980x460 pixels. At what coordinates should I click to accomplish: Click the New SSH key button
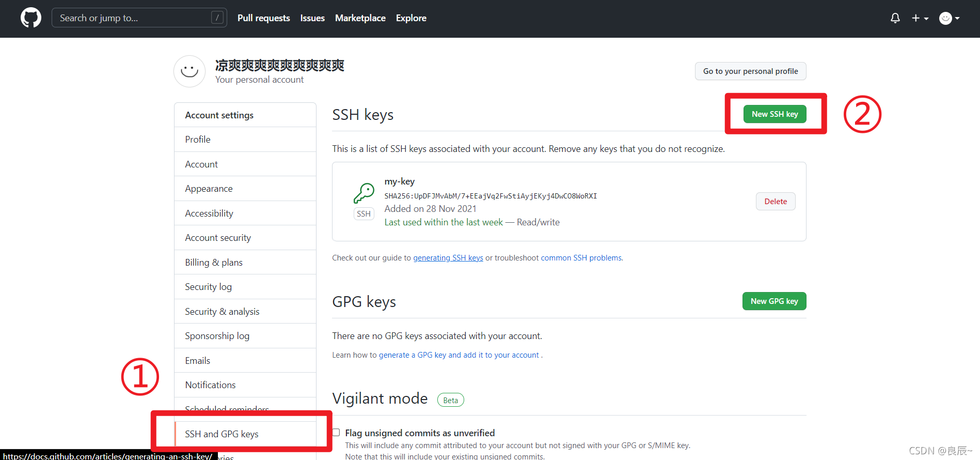click(x=775, y=114)
